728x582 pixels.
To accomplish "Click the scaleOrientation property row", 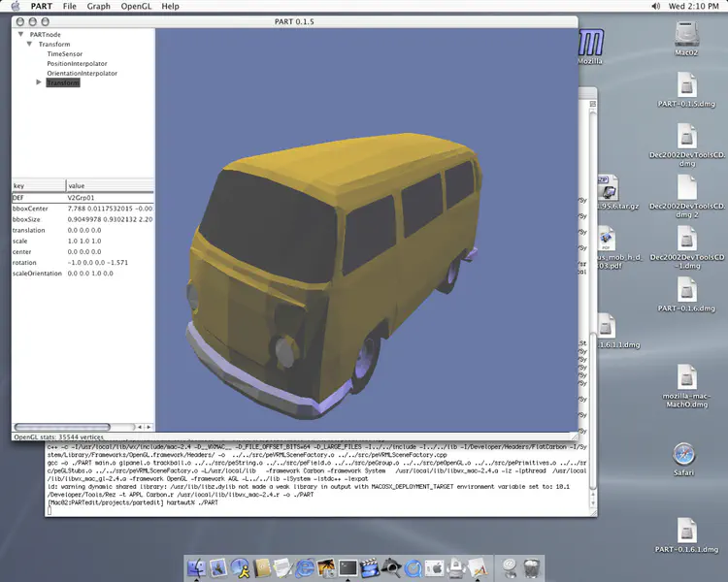I will point(83,274).
